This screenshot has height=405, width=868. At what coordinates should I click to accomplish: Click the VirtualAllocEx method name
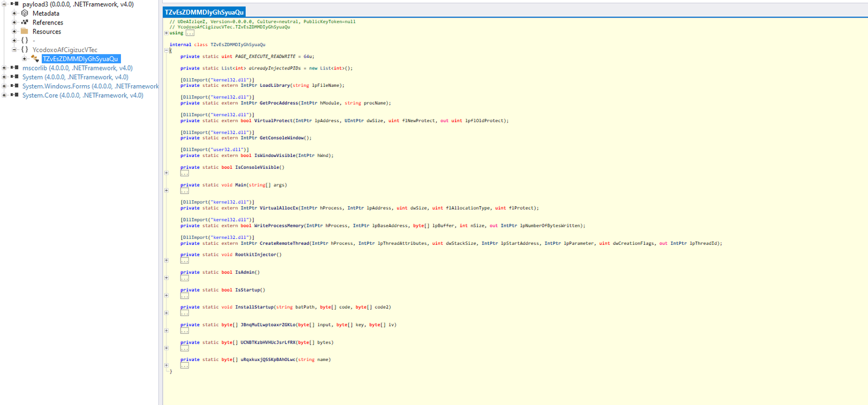(x=279, y=208)
